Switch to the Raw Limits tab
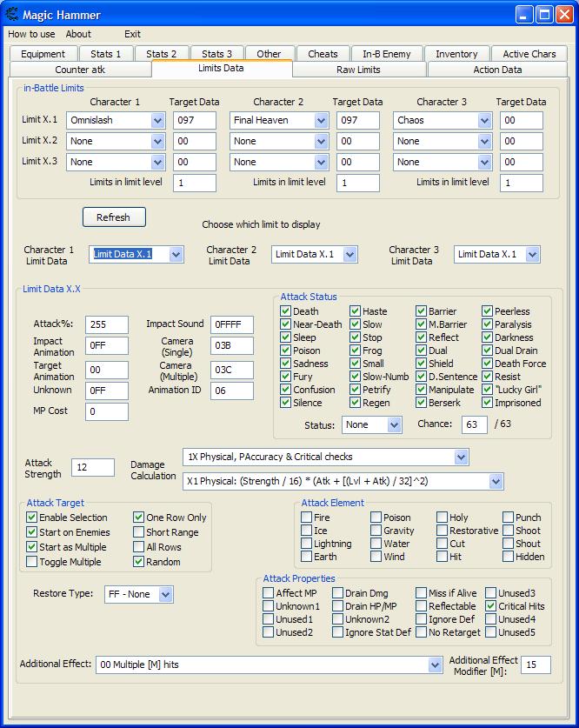 coord(359,70)
